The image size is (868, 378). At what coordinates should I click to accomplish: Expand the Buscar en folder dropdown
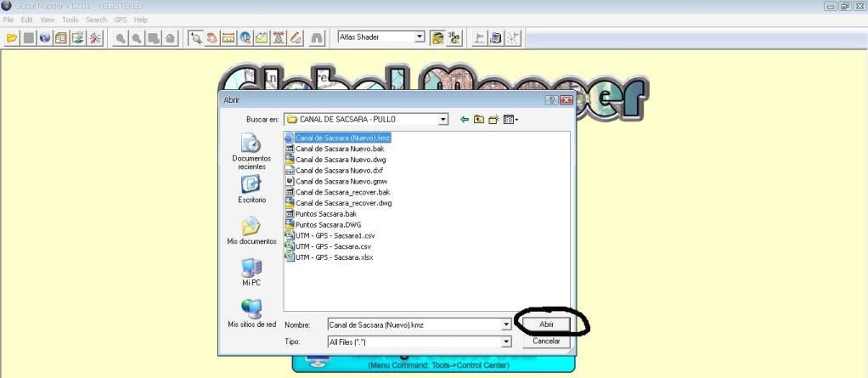pyautogui.click(x=442, y=119)
